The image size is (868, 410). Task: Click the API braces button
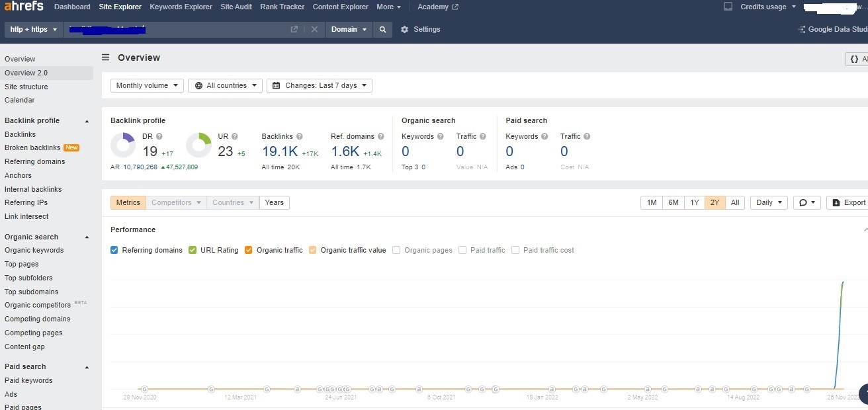tap(857, 59)
